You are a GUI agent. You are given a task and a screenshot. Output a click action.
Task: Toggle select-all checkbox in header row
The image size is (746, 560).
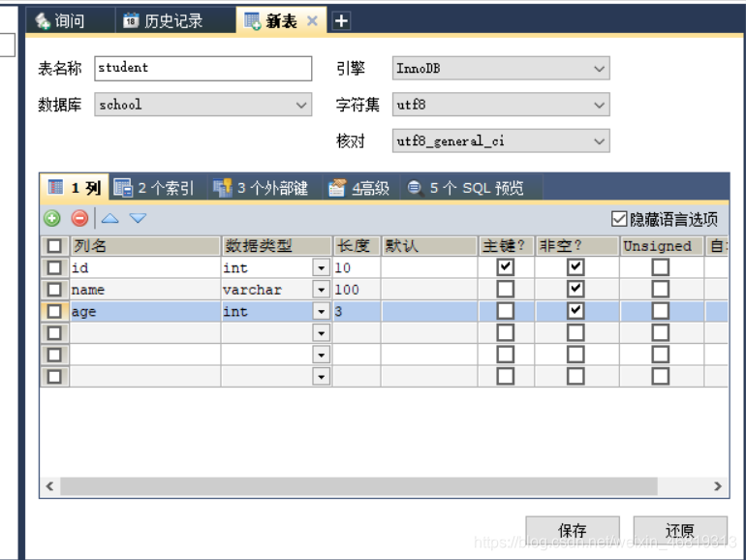point(54,246)
